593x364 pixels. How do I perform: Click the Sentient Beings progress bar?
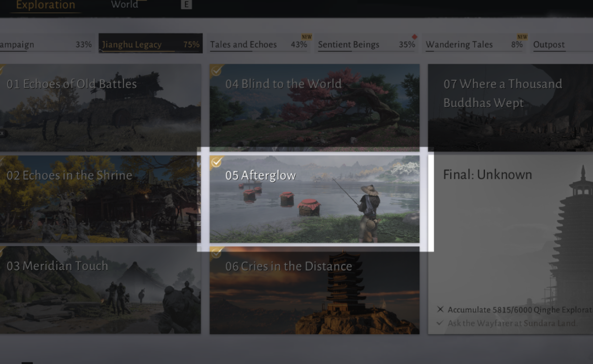[367, 51]
